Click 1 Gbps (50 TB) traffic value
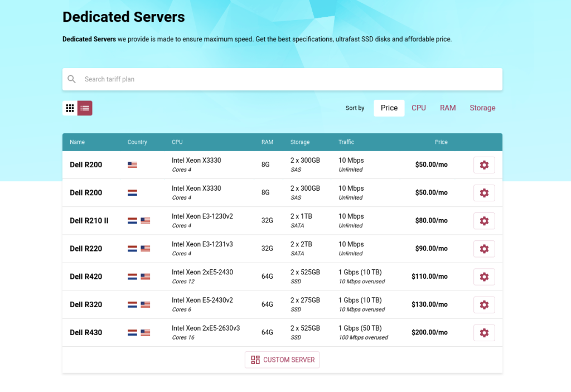This screenshot has height=392, width=571. [360, 328]
